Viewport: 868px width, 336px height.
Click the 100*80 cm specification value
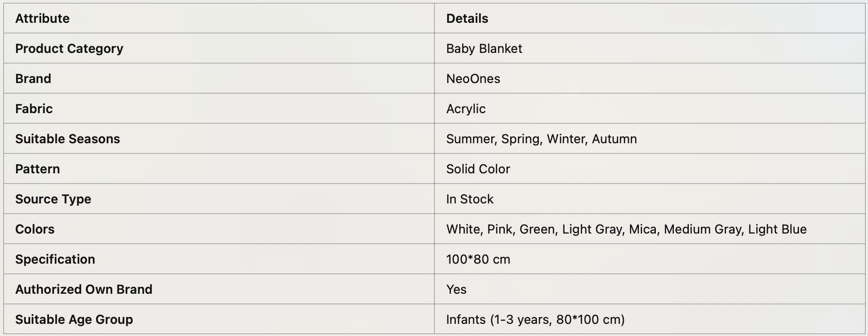click(x=478, y=259)
